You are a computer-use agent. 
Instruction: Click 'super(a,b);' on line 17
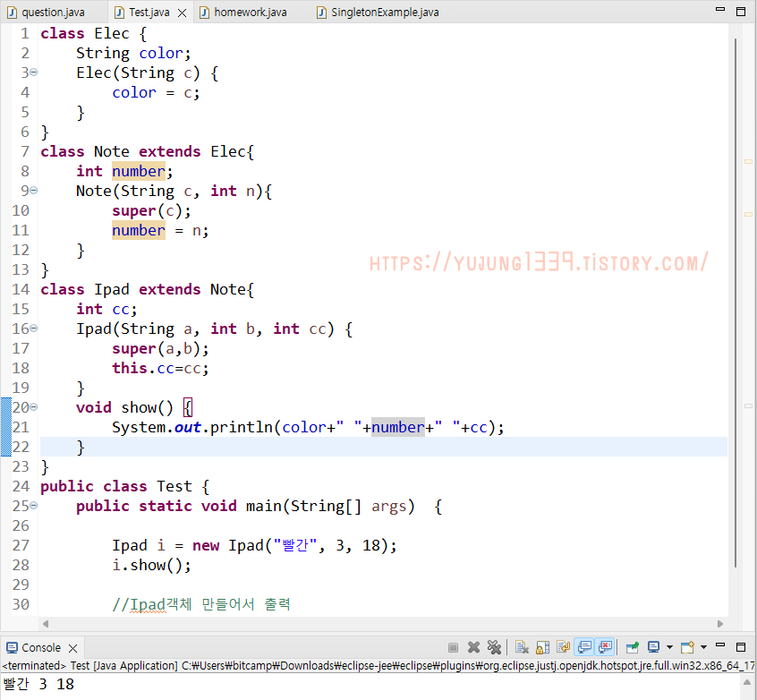pyautogui.click(x=160, y=348)
